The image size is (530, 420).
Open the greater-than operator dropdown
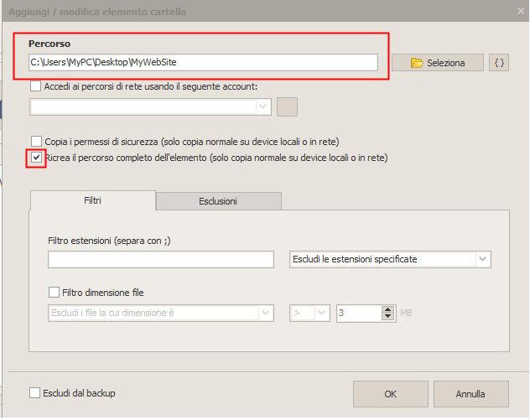[x=309, y=313]
